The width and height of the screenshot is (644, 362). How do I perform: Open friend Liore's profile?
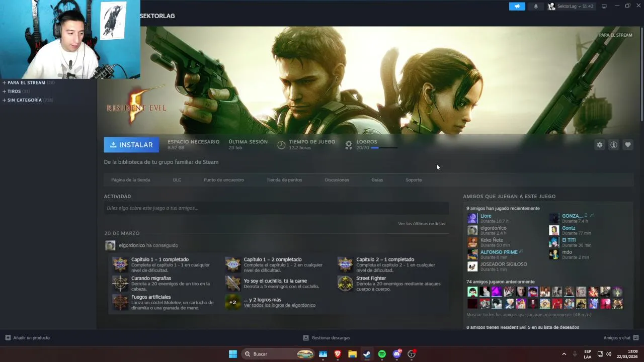[486, 216]
